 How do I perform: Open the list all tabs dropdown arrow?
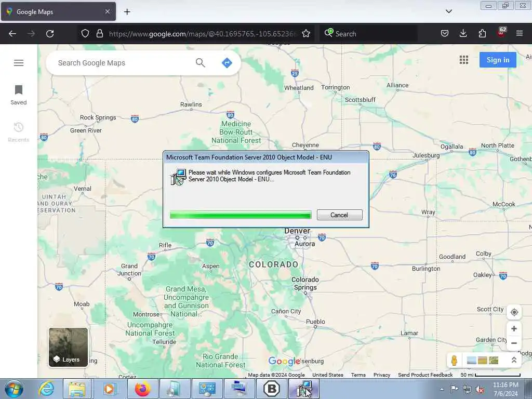tap(448, 11)
